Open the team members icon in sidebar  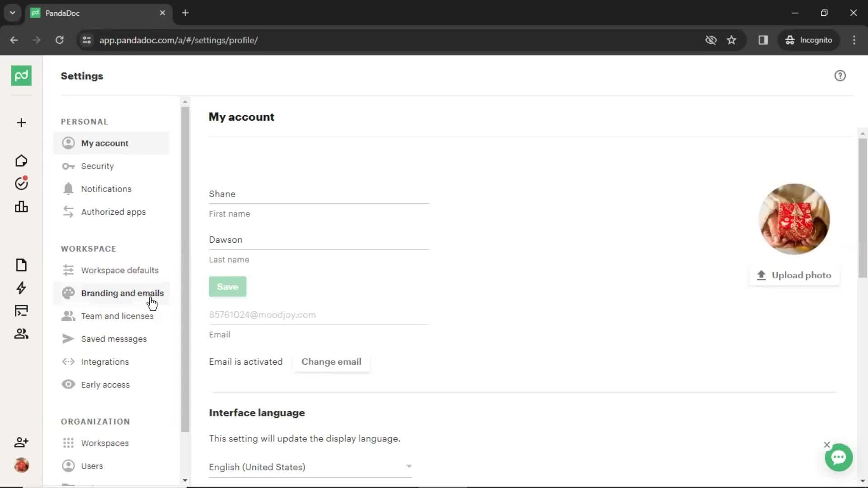tap(21, 333)
